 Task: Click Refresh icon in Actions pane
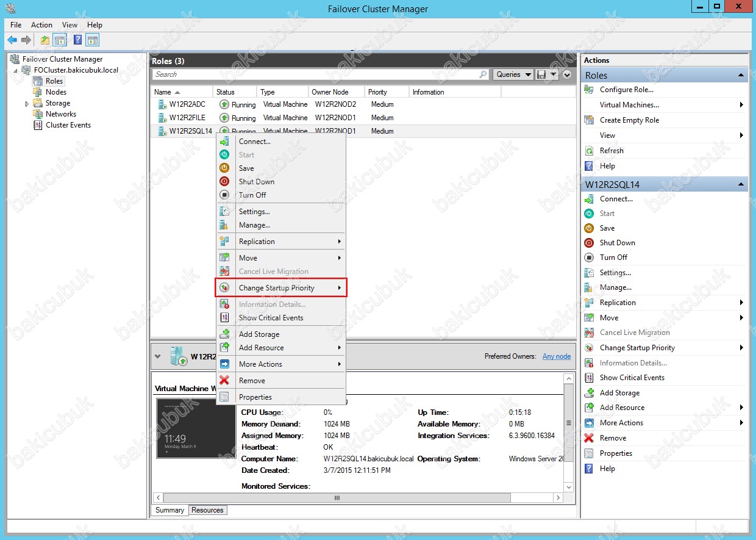(x=589, y=151)
